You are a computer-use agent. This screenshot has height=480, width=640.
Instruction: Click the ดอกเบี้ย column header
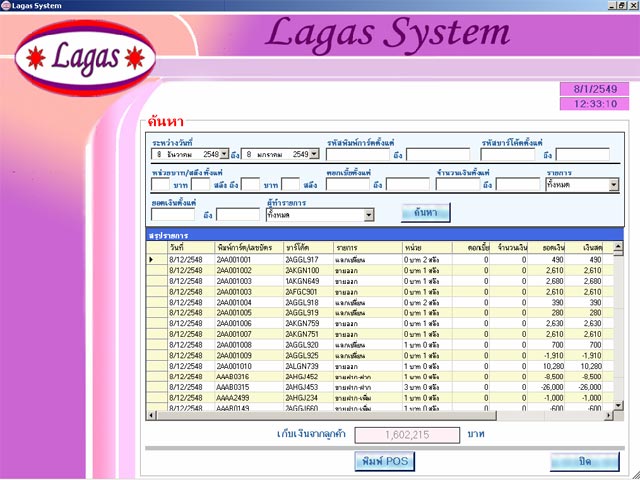click(471, 248)
